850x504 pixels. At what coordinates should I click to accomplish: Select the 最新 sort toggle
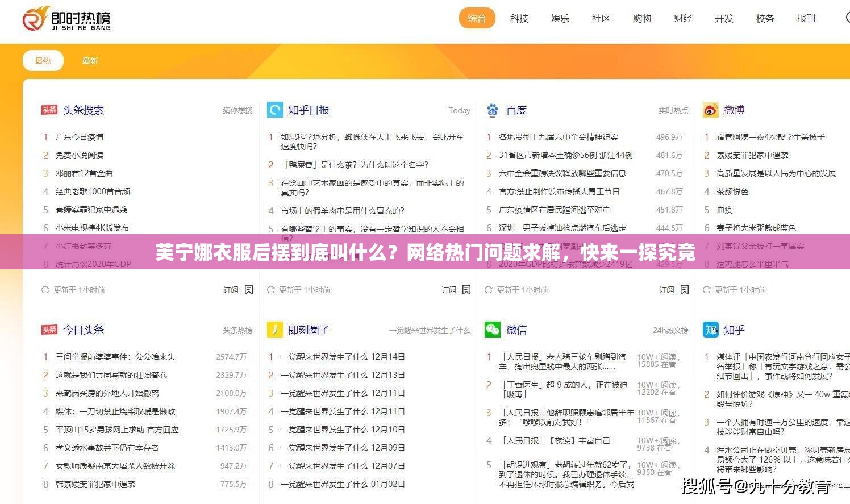click(x=90, y=61)
